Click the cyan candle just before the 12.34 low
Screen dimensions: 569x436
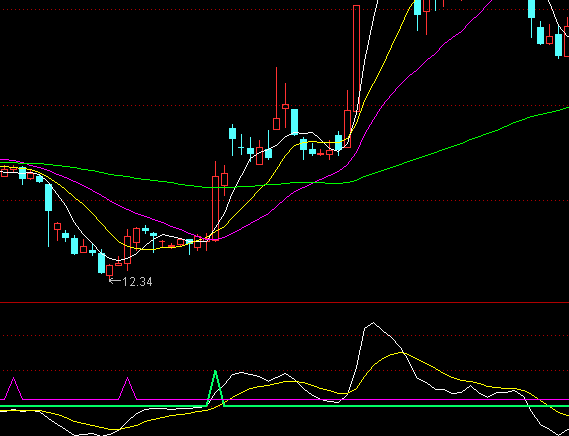pyautogui.click(x=102, y=261)
